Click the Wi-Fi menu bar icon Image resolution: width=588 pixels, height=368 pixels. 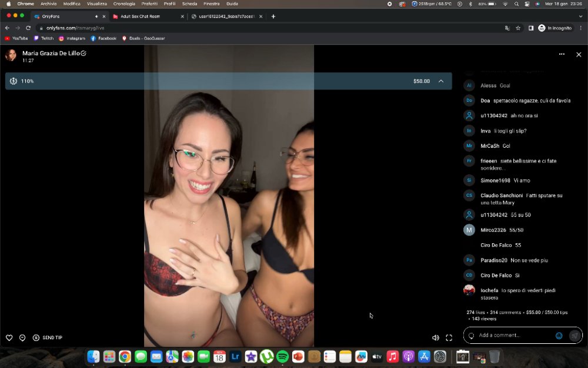pyautogui.click(x=505, y=4)
